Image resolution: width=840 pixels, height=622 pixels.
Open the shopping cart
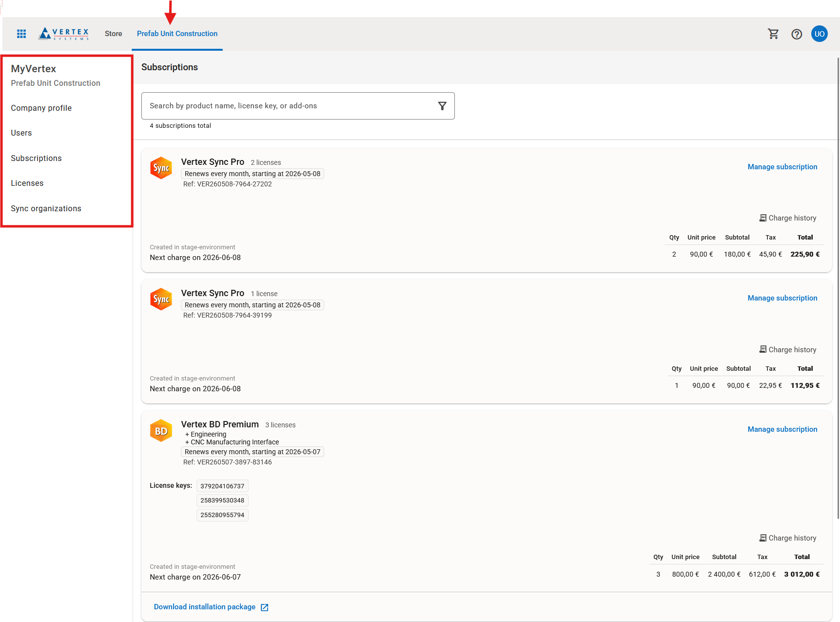(773, 34)
